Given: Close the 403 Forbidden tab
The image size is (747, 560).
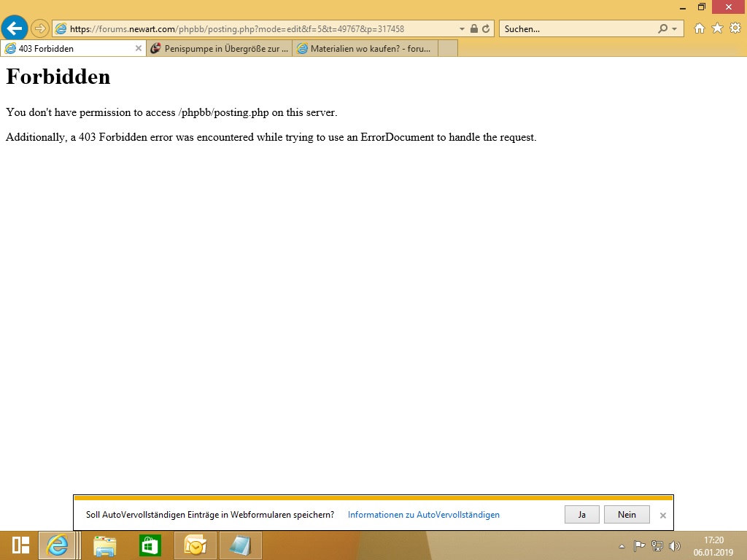Looking at the screenshot, I should tap(139, 49).
